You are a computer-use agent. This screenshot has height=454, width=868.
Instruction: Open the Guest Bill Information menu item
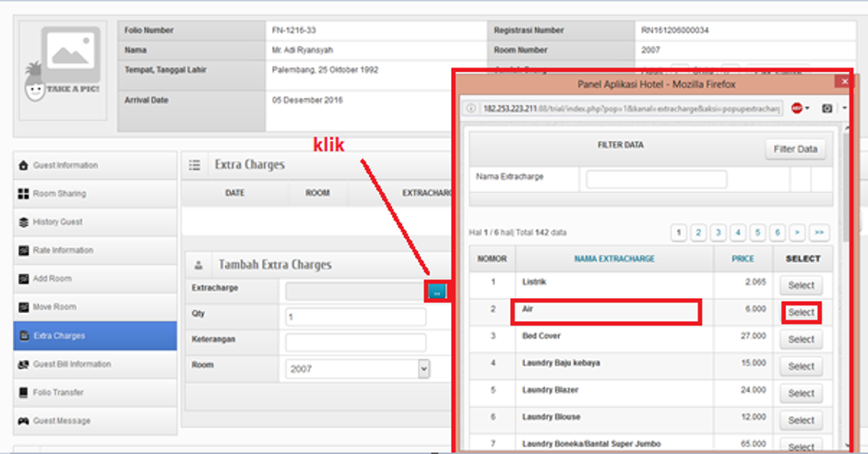(72, 364)
